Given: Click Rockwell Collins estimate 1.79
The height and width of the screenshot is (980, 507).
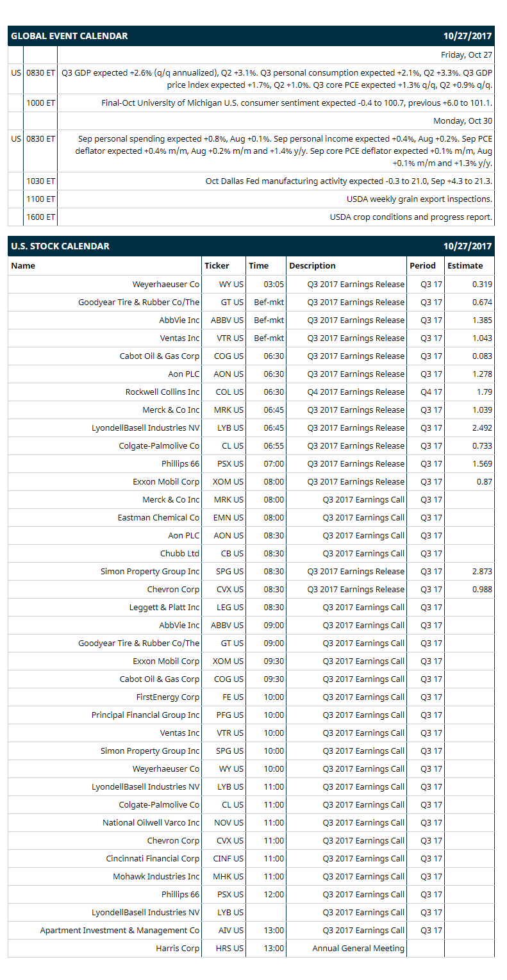Looking at the screenshot, I should (485, 392).
